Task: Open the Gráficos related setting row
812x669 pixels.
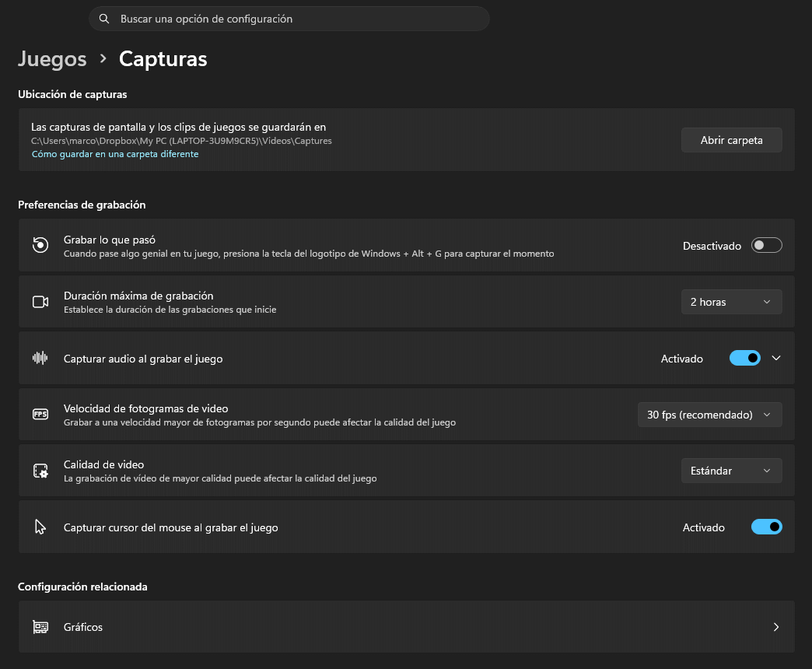Action: (407, 627)
